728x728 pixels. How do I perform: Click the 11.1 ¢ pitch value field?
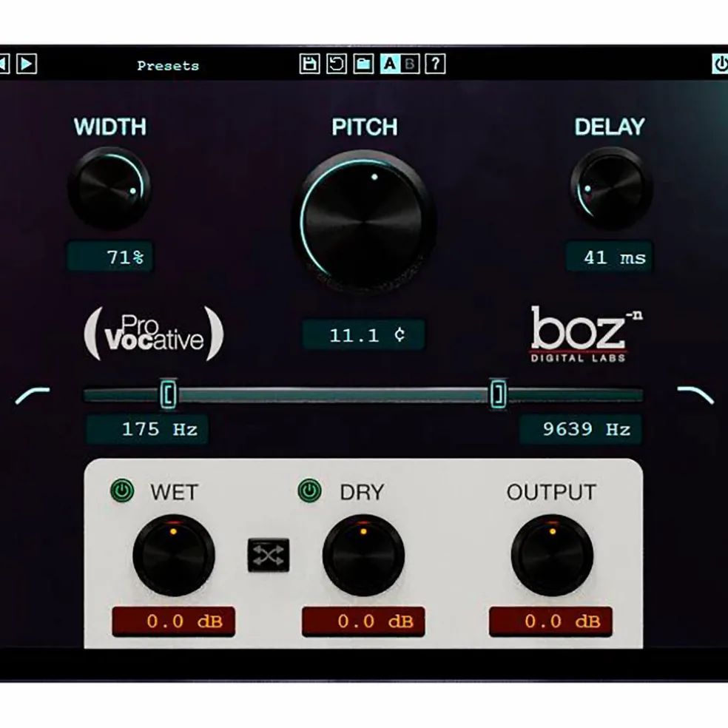coord(363,334)
